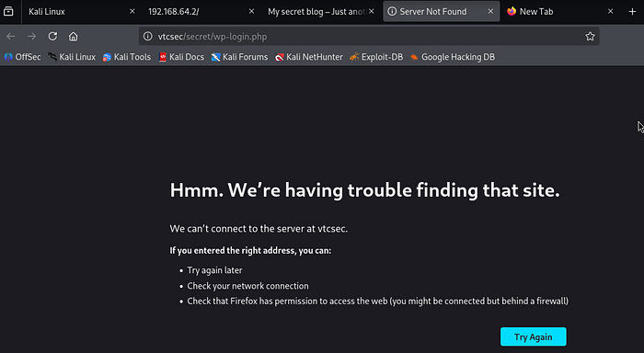Image resolution: width=644 pixels, height=353 pixels.
Task: Open a new tab with plus button
Action: coord(633,12)
